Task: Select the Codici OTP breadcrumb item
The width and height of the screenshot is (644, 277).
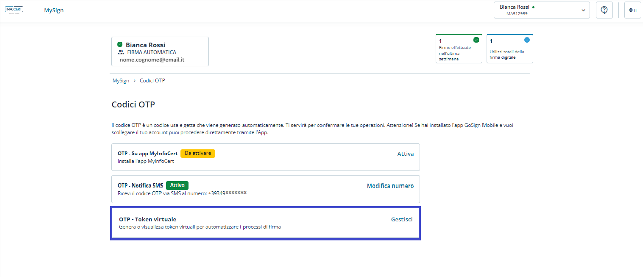Action: point(152,81)
